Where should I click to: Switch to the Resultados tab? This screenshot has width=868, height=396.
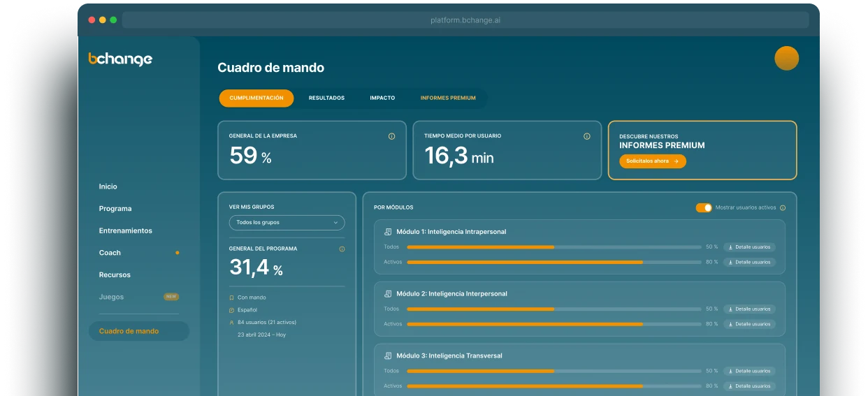point(326,98)
